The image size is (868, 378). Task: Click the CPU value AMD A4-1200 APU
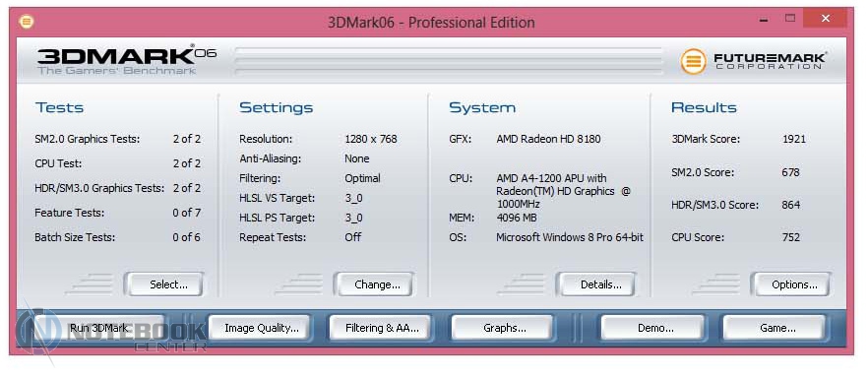[x=564, y=191]
